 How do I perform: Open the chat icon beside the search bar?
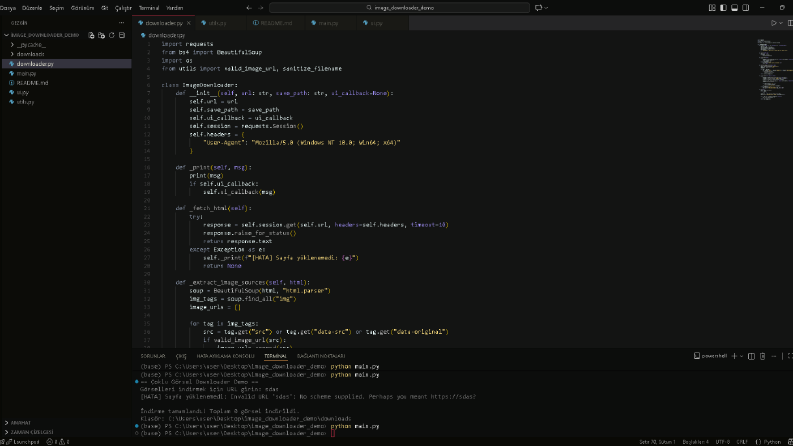539,8
